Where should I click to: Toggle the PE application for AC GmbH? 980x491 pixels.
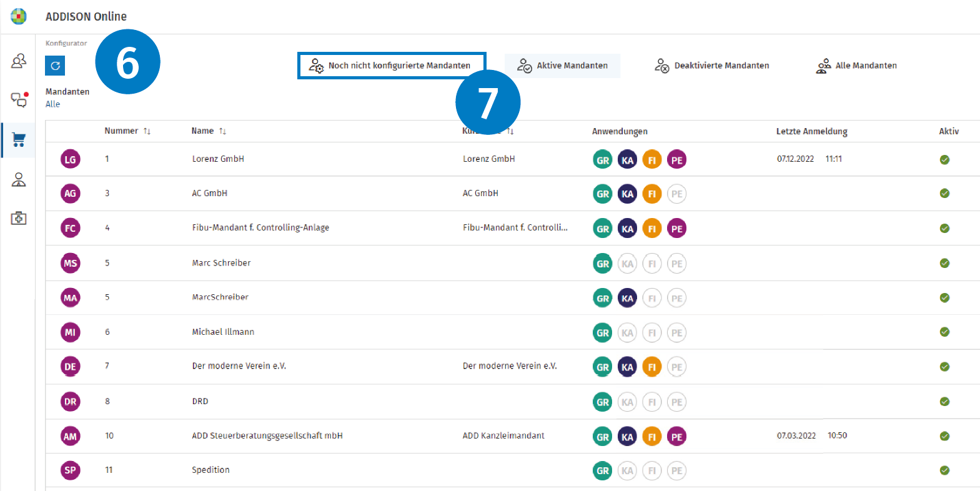coord(676,194)
